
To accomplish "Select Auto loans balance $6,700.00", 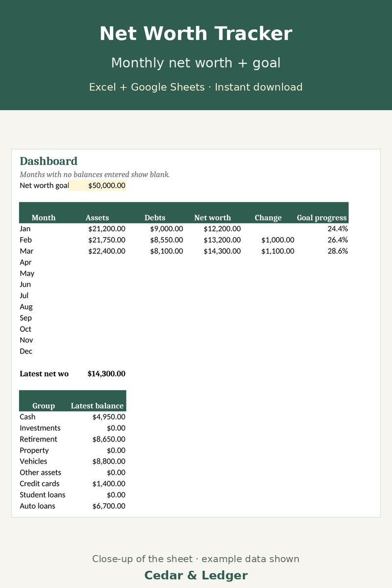I will coord(109,506).
